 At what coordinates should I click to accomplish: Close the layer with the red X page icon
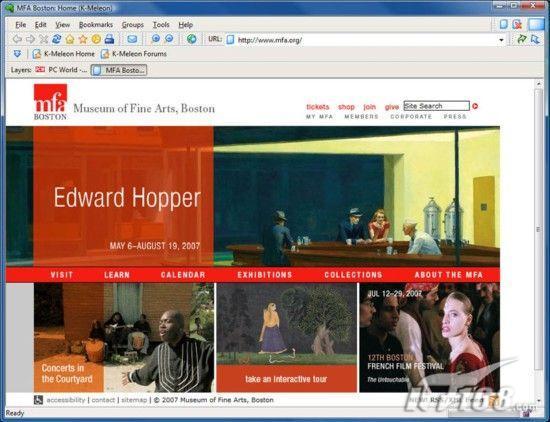pos(517,24)
